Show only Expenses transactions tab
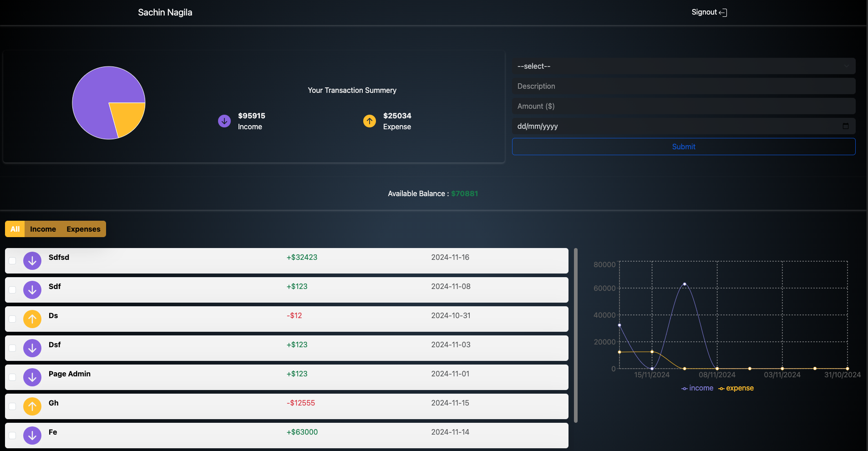 [x=83, y=229]
